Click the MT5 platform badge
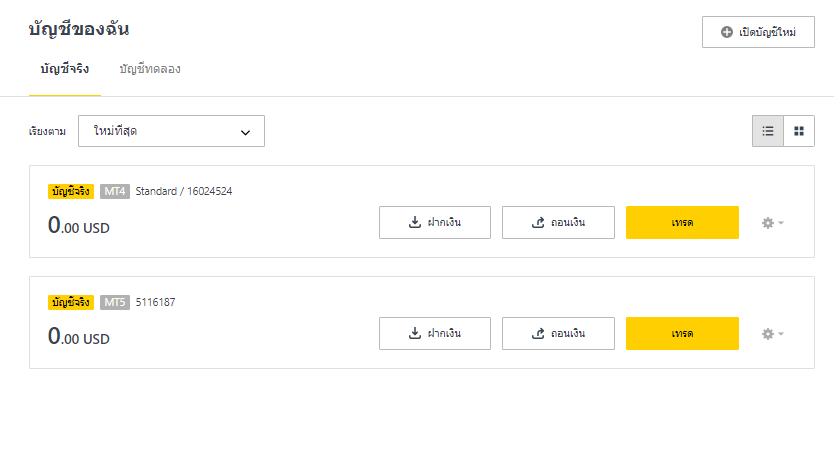Viewport: 834px width, 468px height. [115, 303]
